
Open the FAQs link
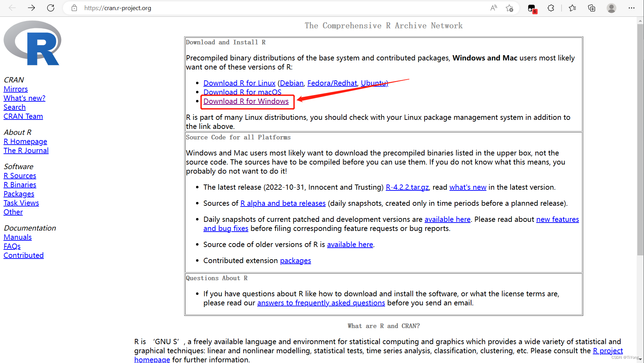12,246
